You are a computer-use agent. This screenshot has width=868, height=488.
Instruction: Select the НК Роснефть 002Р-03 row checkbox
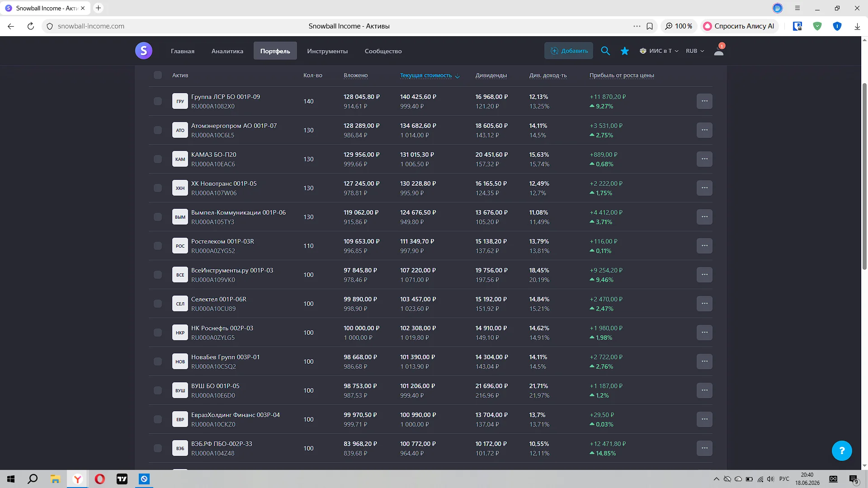158,333
